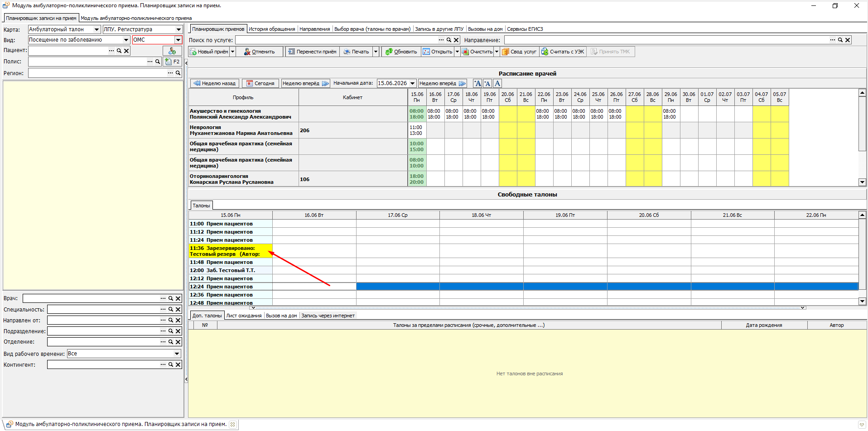
Task: Click the plain A reset font icon
Action: 497,83
